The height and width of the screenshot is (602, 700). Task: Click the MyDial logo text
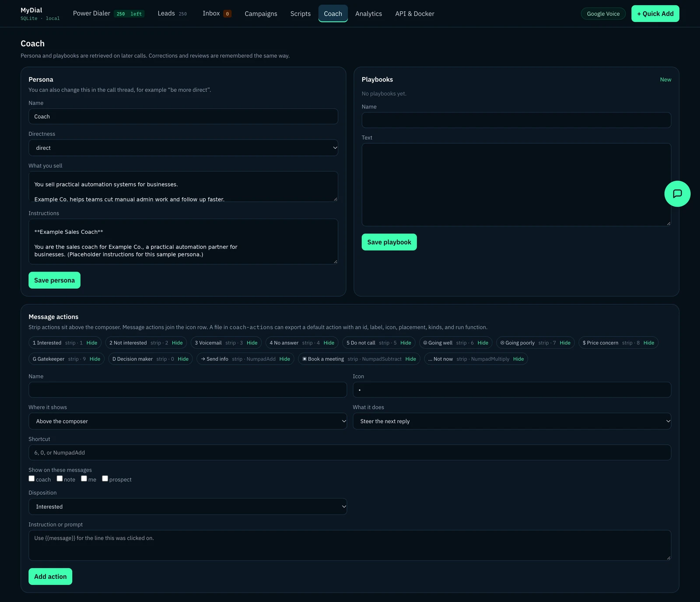[31, 10]
